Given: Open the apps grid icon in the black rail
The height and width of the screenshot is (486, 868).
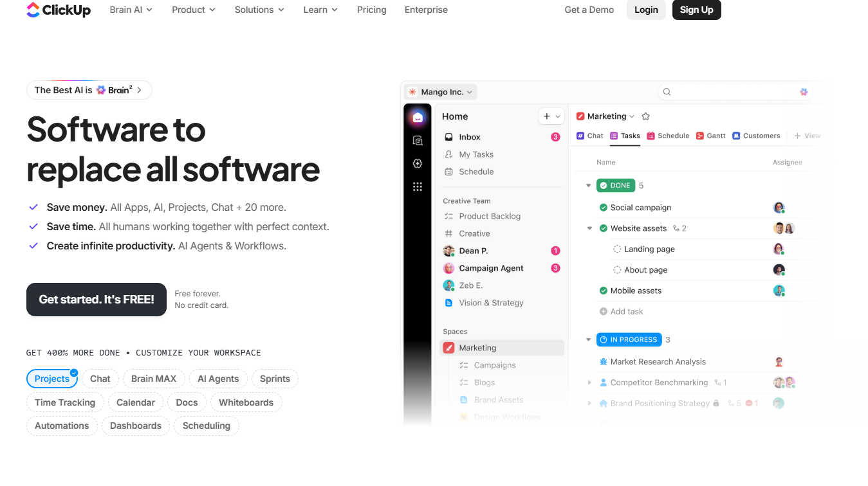Looking at the screenshot, I should click(418, 186).
